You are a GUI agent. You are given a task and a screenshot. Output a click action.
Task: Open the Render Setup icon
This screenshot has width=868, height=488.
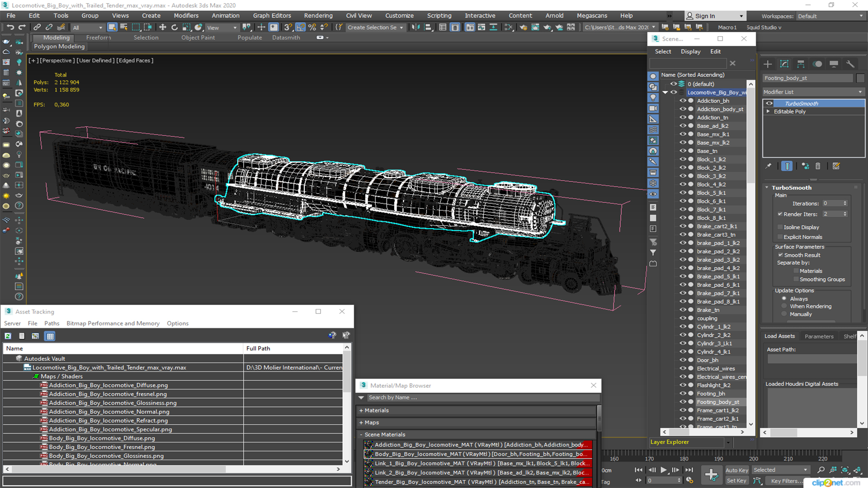pyautogui.click(x=523, y=28)
